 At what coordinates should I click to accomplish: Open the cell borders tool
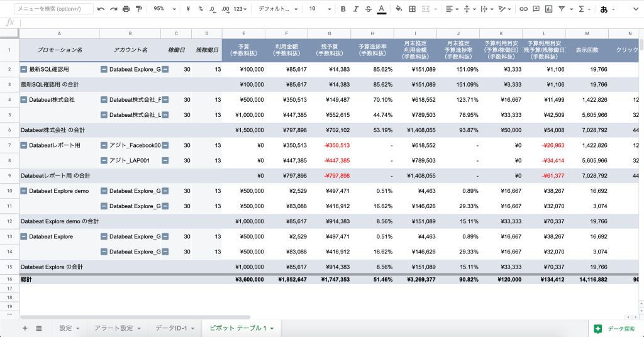412,9
